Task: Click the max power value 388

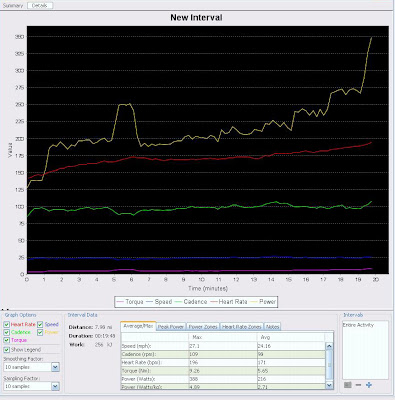Action: (194, 379)
